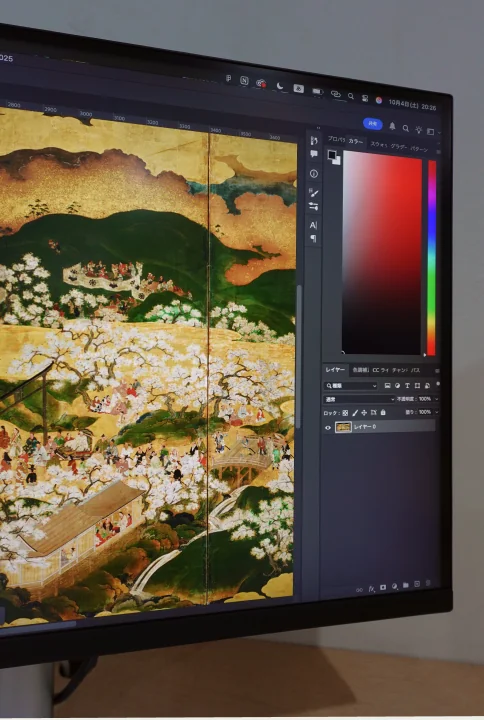
Task: Add a layer style with fx icon
Action: (x=371, y=589)
